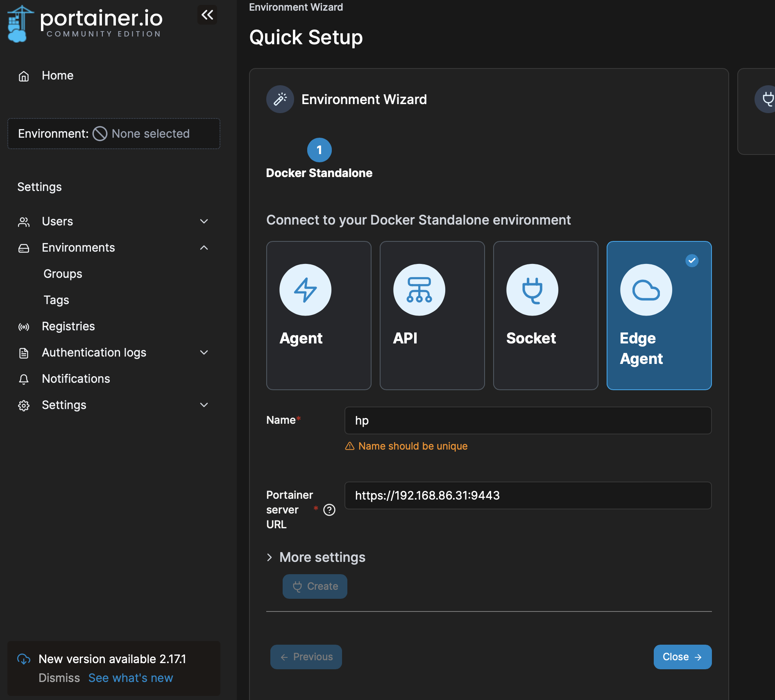775x700 pixels.
Task: Open Notifications page
Action: [76, 379]
